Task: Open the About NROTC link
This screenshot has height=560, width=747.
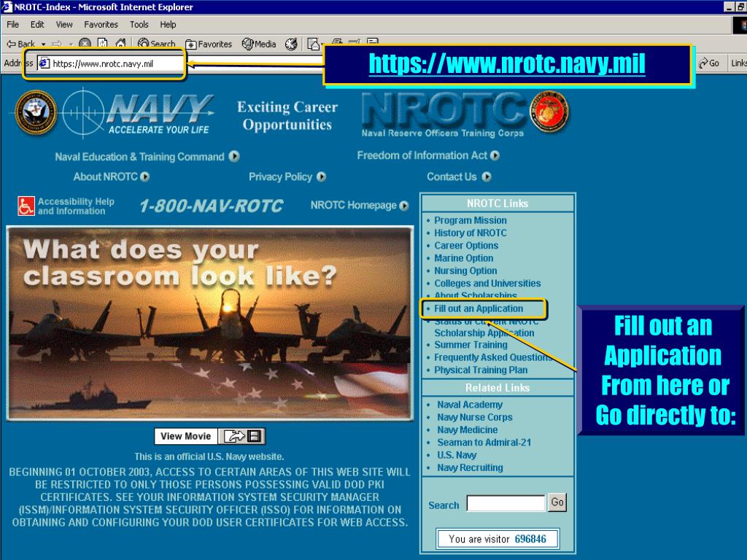Action: coord(111,176)
